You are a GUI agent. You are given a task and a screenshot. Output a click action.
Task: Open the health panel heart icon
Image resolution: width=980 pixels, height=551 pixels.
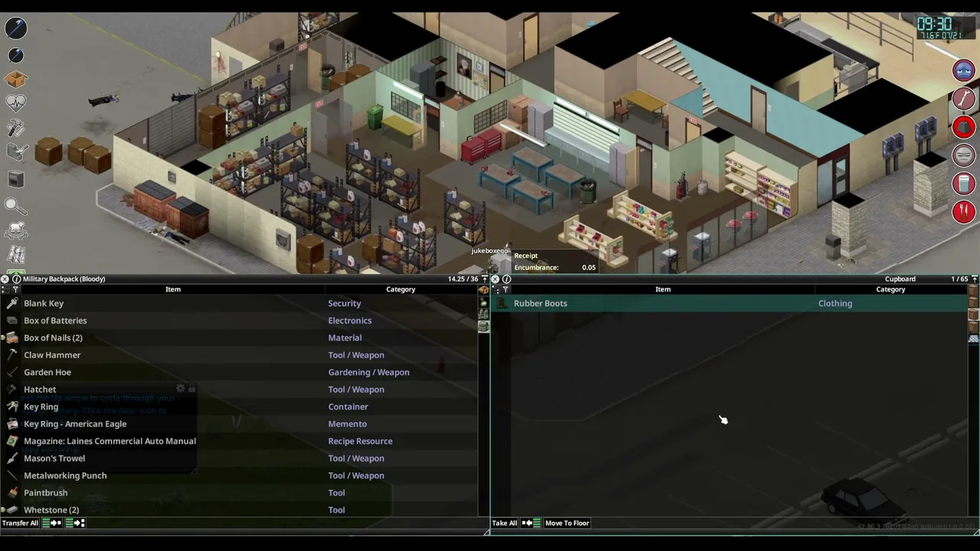point(16,103)
